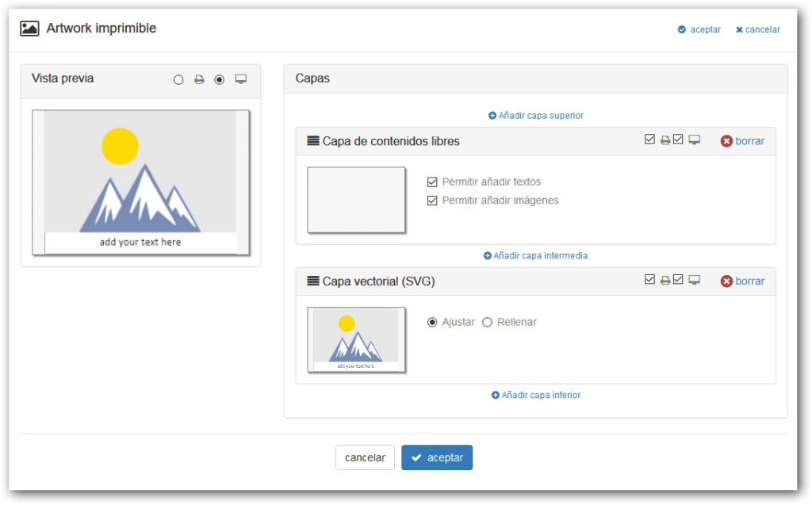Viewport: 812px width, 505px height.
Task: Click the printer icon on Capa vectorial (SVG)
Action: pos(665,281)
